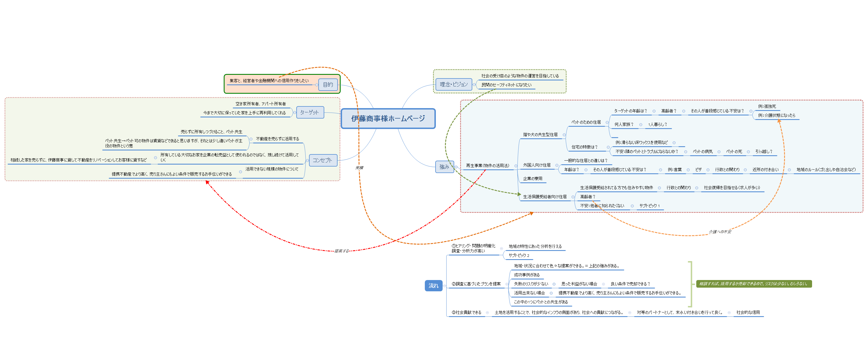The image size is (868, 352).
Task: Collapse the 目的 branch toggle
Action: [317, 85]
